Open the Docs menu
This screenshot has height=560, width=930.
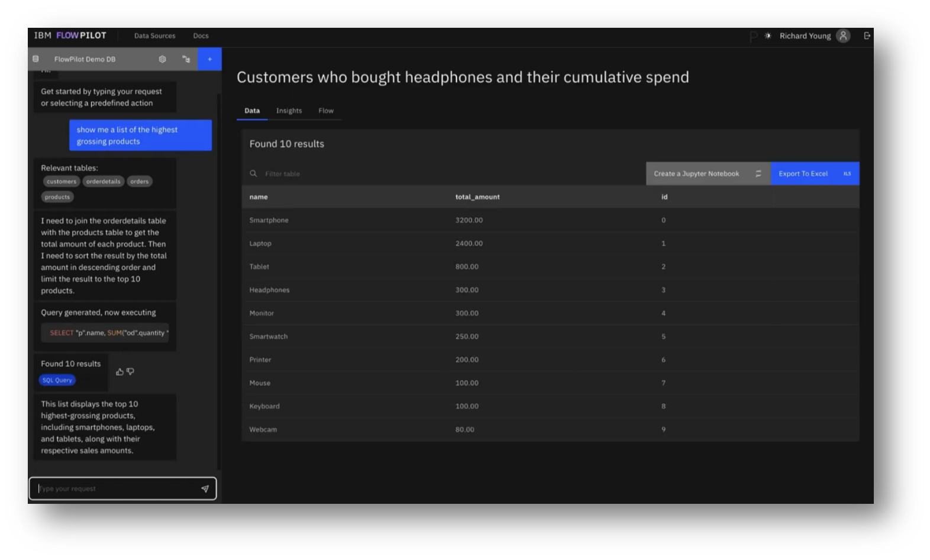[x=201, y=36]
